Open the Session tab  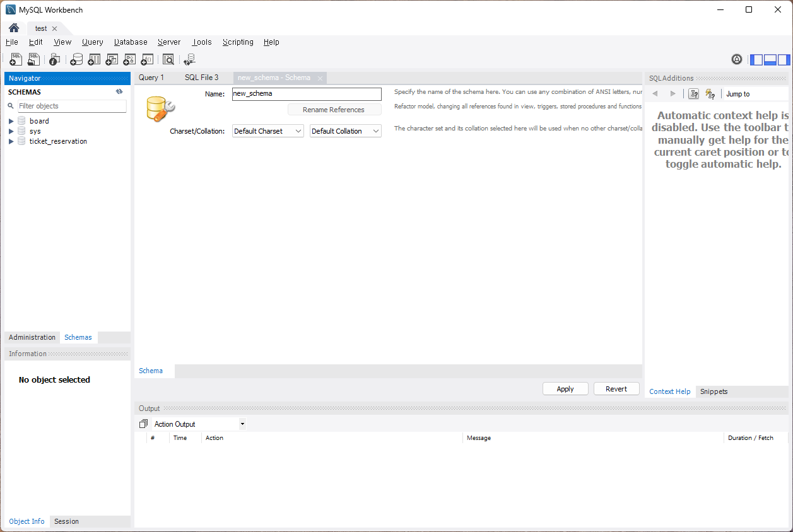[x=66, y=521]
